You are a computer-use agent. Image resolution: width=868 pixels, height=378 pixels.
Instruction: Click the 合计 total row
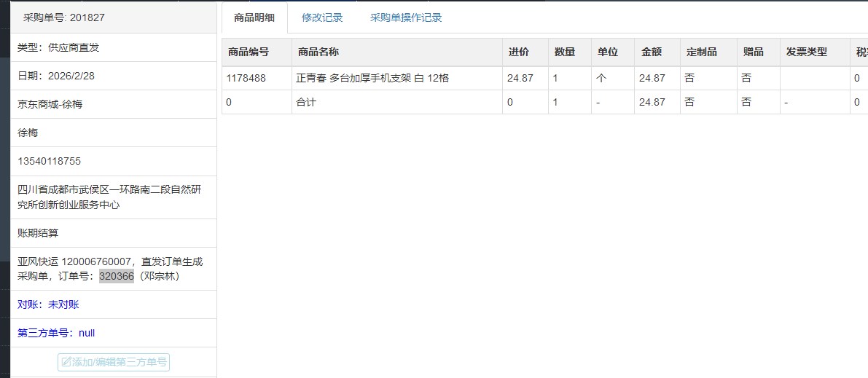306,102
